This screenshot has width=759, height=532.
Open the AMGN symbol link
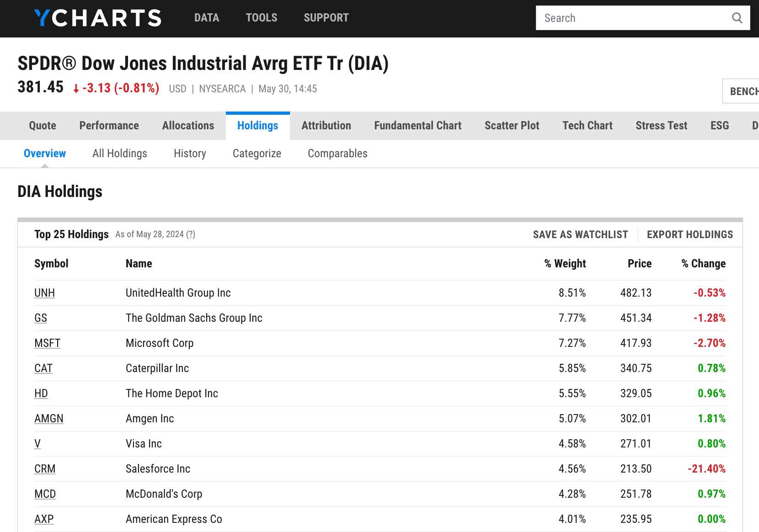point(49,419)
